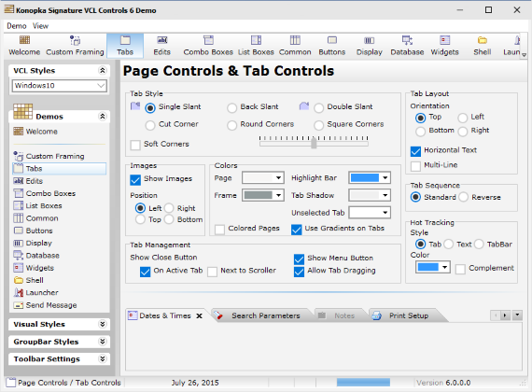Screen dimensions: 532x392
Task: Click the Edits toolbar icon
Action: click(161, 46)
